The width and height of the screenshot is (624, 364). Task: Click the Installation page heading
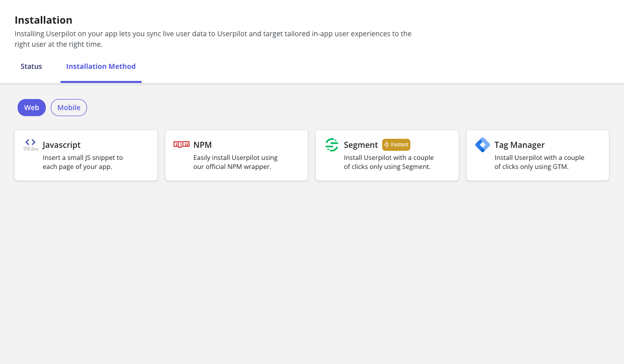pyautogui.click(x=43, y=20)
